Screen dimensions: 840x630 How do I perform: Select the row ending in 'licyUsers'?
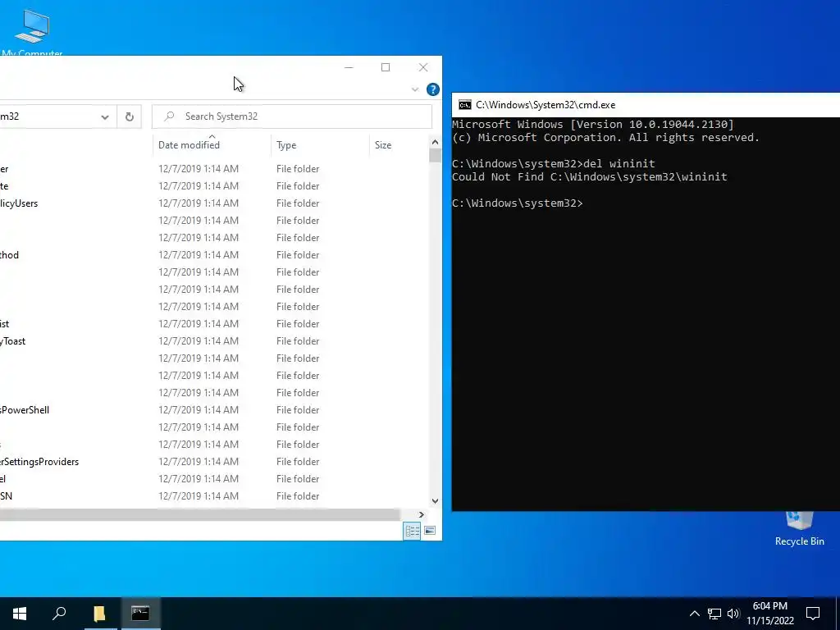pyautogui.click(x=214, y=203)
